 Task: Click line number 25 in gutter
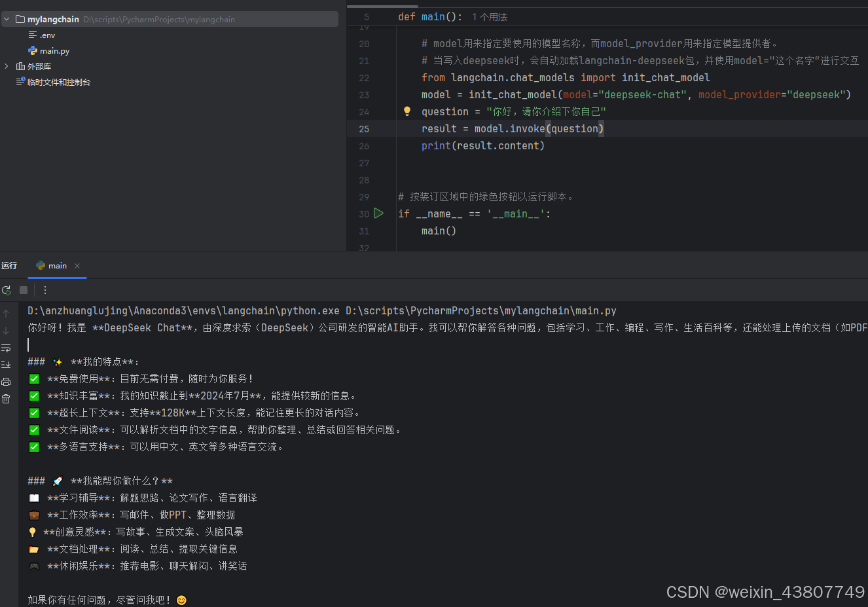(x=364, y=129)
